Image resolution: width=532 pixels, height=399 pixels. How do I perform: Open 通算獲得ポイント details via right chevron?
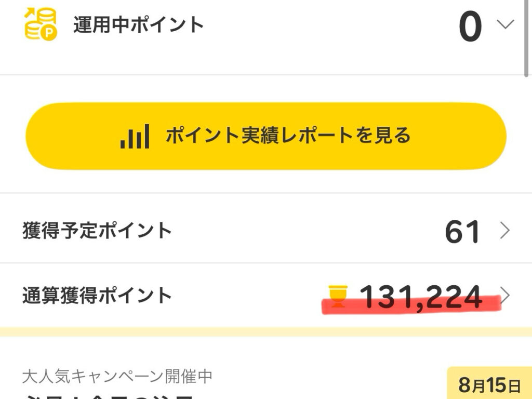505,295
